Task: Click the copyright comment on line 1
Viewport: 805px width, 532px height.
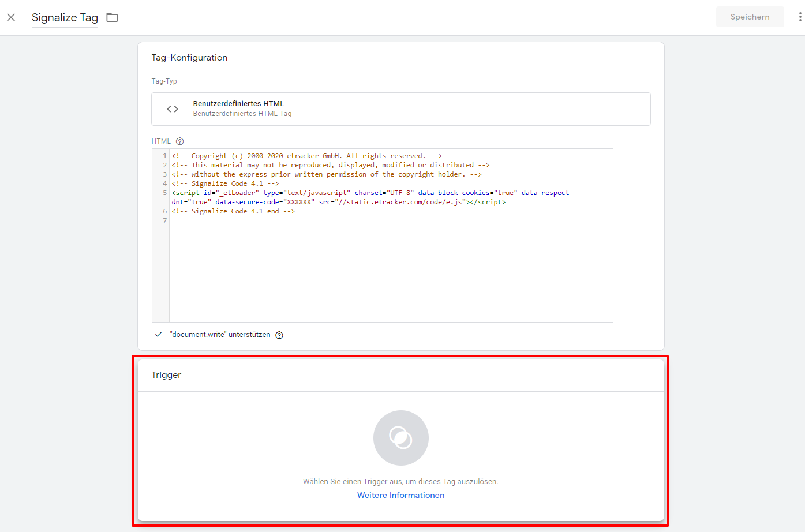Action: [x=306, y=156]
